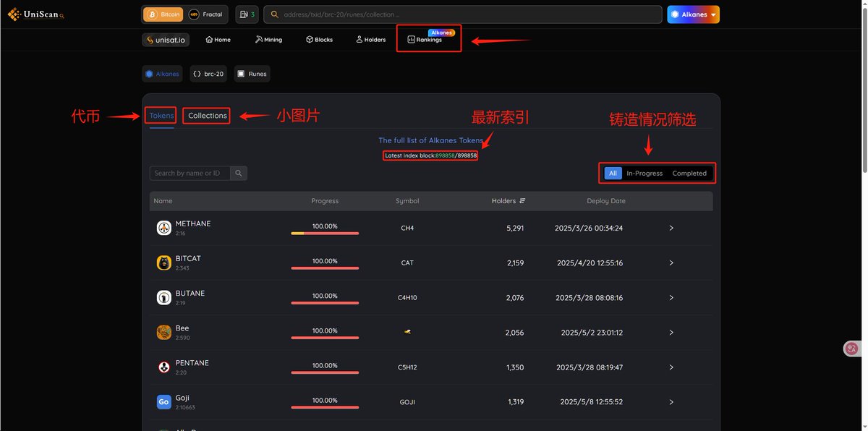
Task: Click the C5H12 symbol cell
Action: point(407,367)
